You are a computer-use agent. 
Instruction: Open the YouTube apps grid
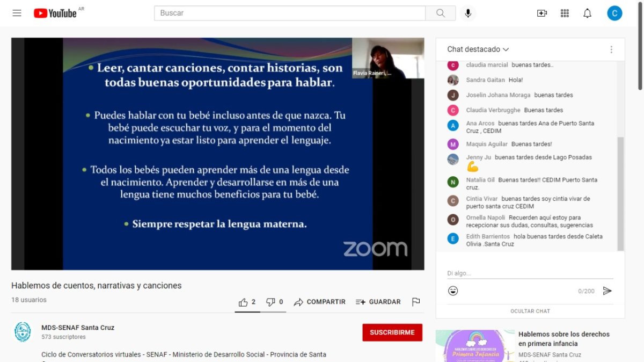pyautogui.click(x=565, y=13)
